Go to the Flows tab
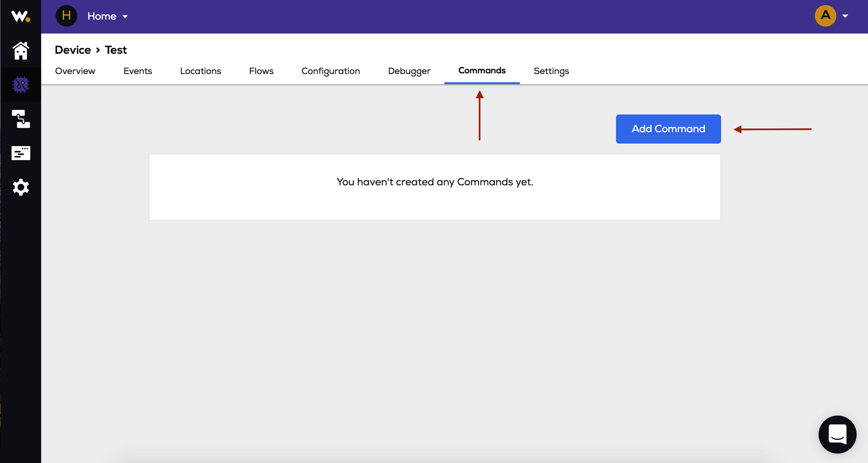 click(x=261, y=71)
